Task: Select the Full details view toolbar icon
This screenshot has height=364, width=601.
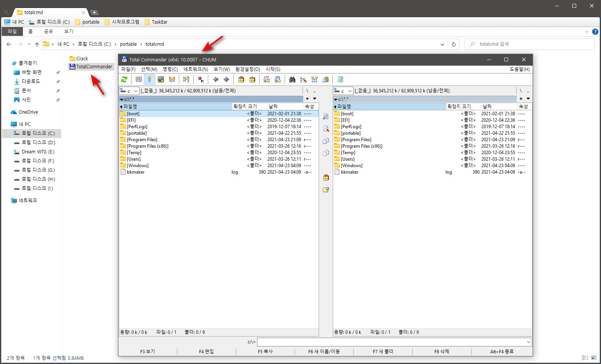Action: [x=149, y=79]
